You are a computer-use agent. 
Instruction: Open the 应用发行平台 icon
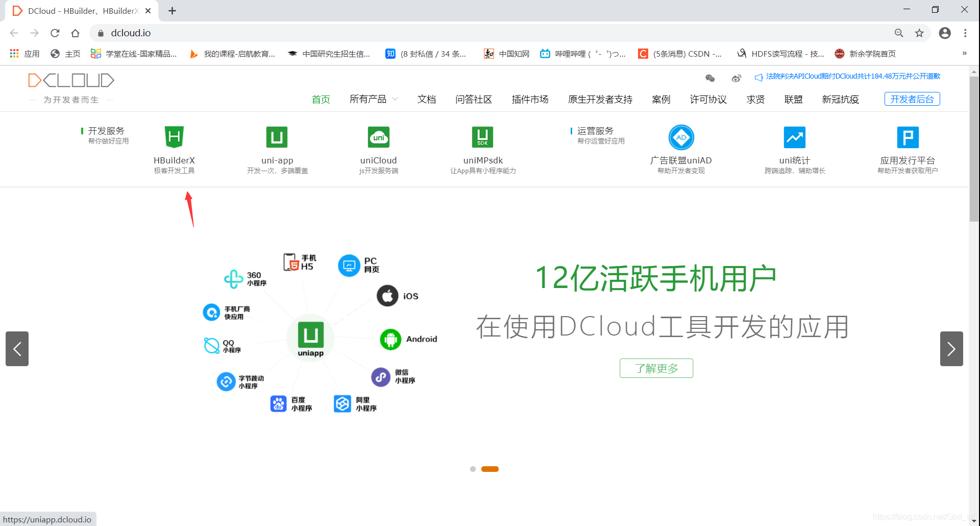pos(908,137)
